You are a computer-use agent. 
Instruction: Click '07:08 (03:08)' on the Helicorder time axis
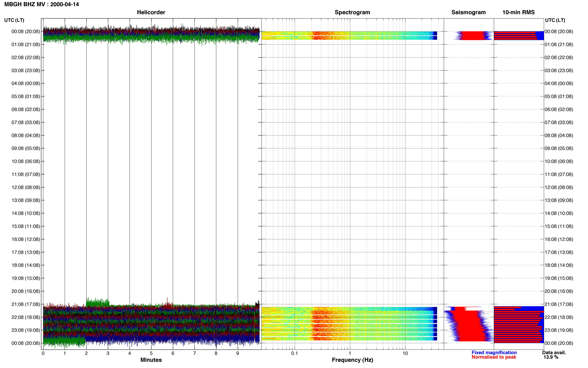click(26, 122)
